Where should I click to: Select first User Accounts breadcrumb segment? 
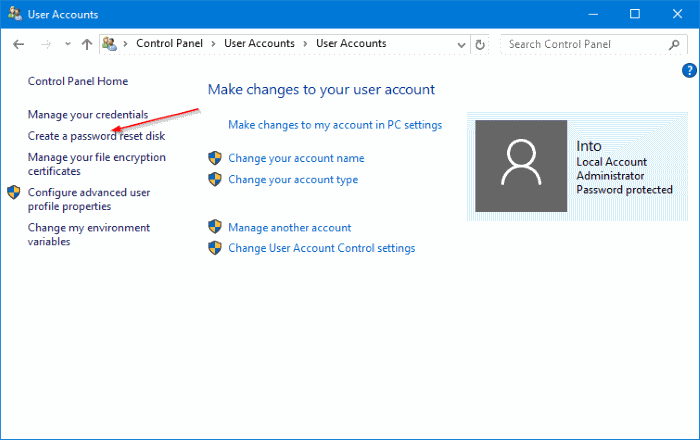(259, 44)
